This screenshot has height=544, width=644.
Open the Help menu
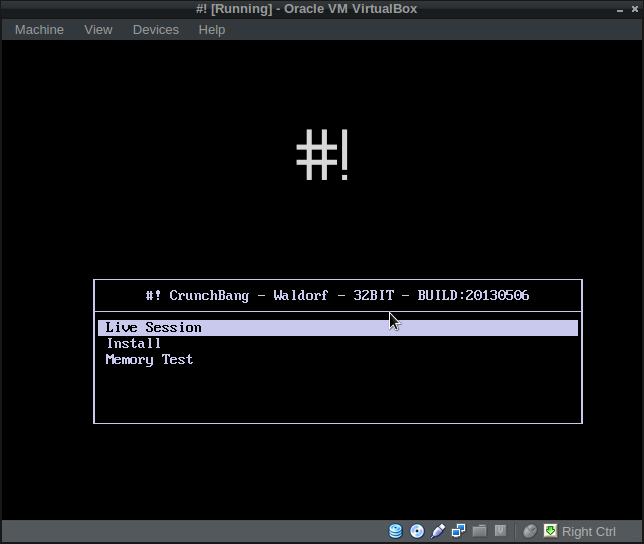212,30
